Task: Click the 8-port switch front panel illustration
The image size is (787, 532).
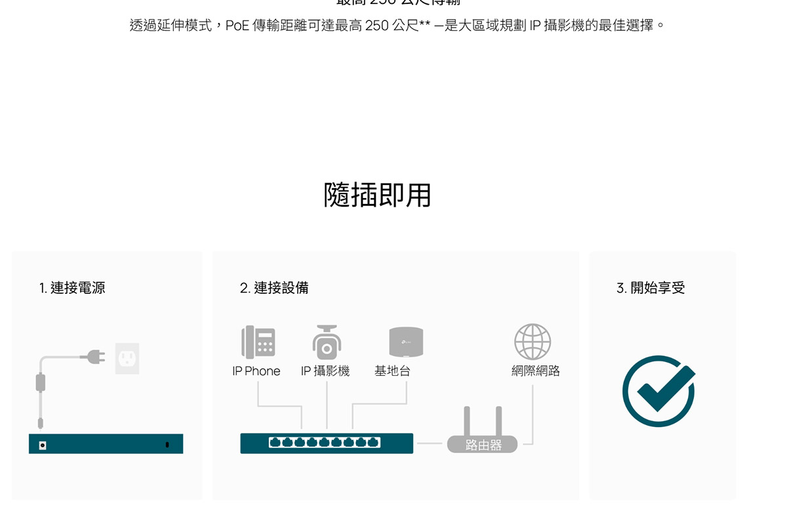Action: pyautogui.click(x=327, y=443)
